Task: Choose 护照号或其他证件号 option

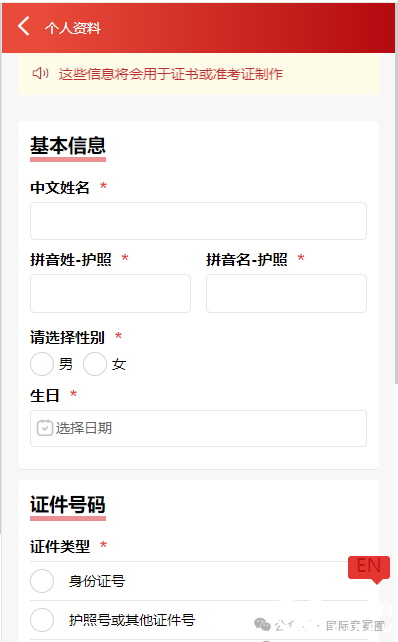Action: pyautogui.click(x=42, y=620)
